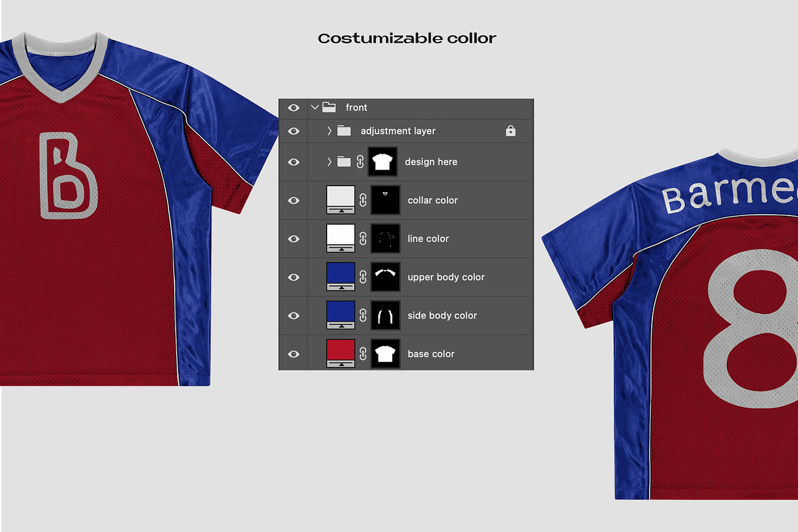Open base color red fill swatch
The height and width of the screenshot is (532, 798).
click(x=342, y=354)
